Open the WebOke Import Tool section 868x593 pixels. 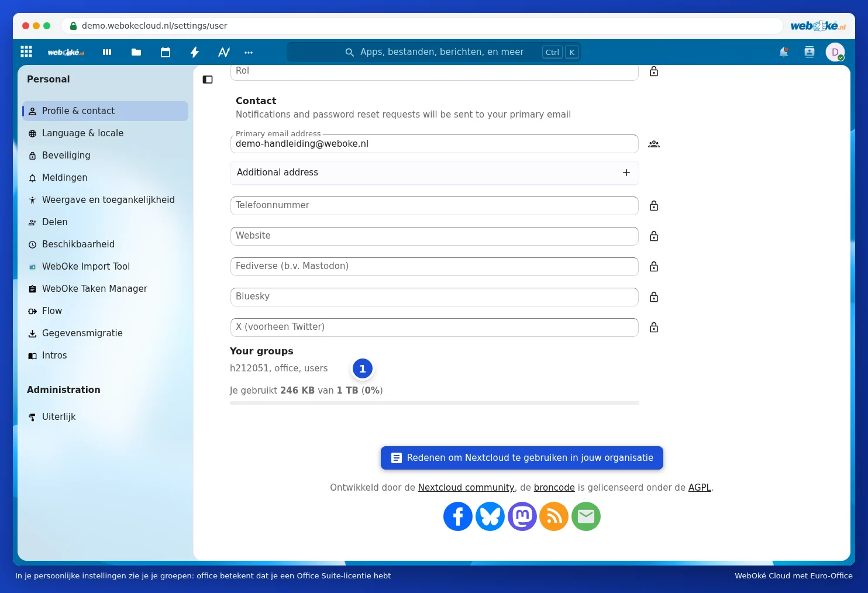click(105, 267)
